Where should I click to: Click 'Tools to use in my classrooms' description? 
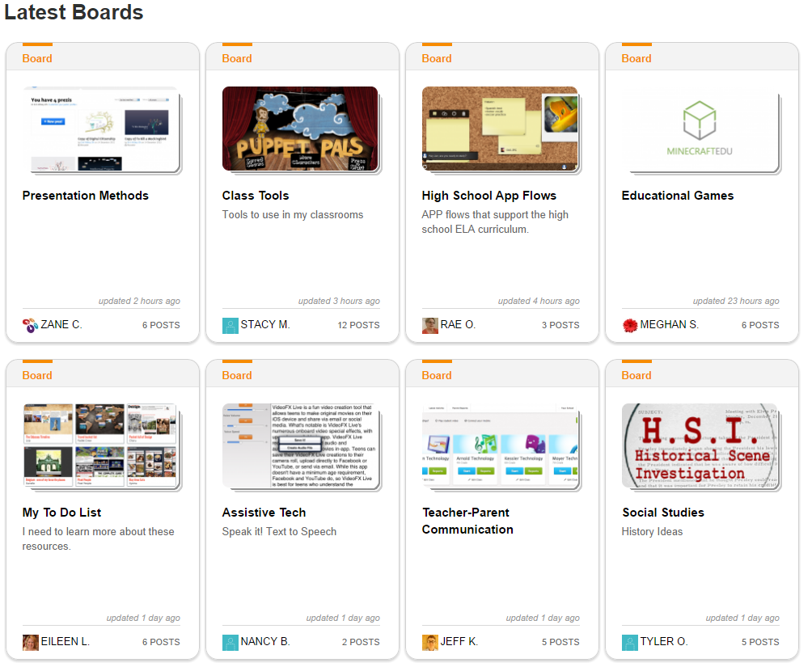293,215
